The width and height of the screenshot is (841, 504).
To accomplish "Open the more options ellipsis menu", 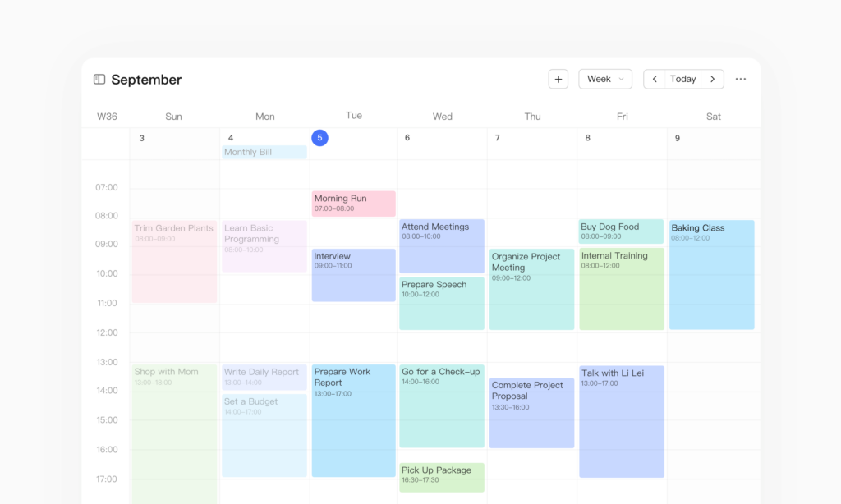I will (741, 79).
